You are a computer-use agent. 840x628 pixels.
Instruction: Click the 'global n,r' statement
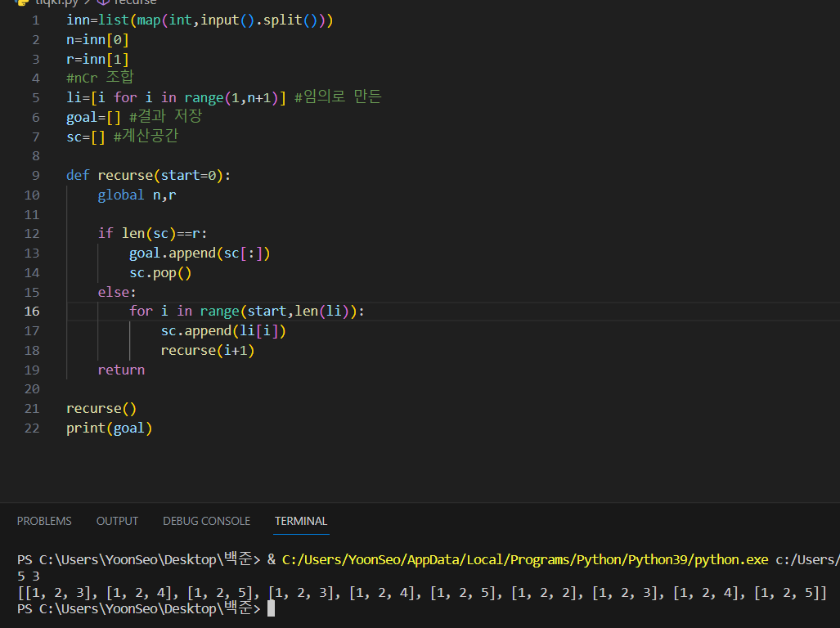click(137, 195)
